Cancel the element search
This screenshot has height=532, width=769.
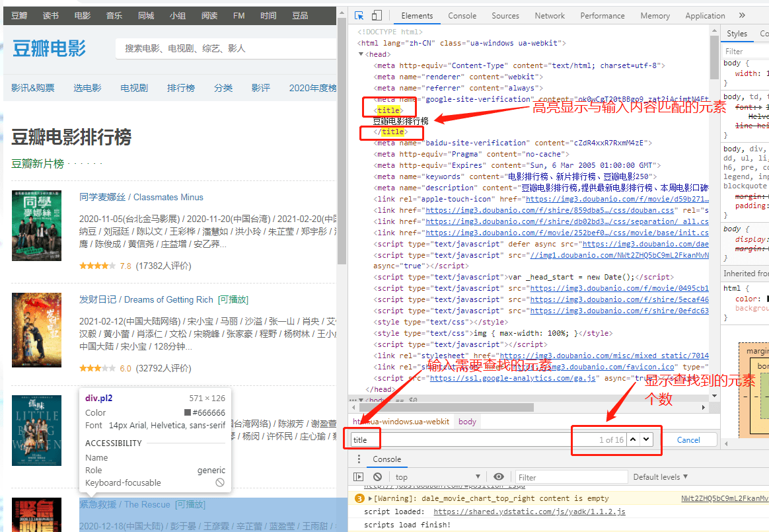688,439
